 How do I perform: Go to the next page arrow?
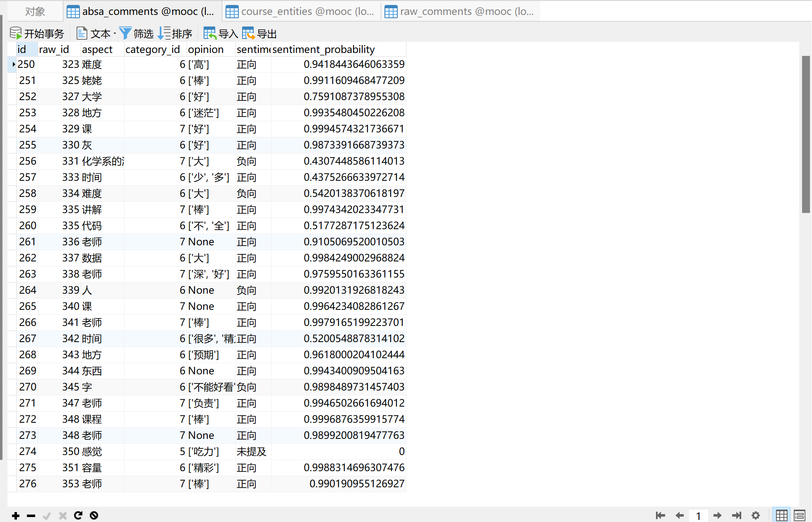coord(718,515)
